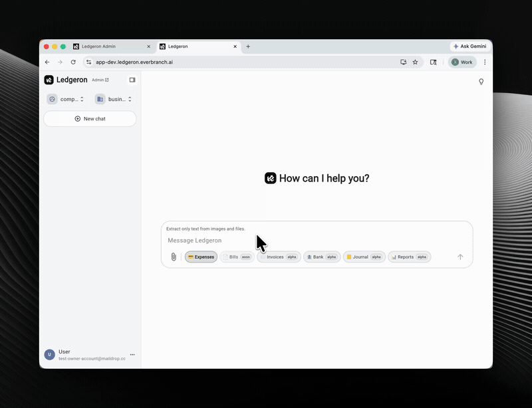Screen dimensions: 532x408
Task: Open the Admin external link
Action: point(100,80)
